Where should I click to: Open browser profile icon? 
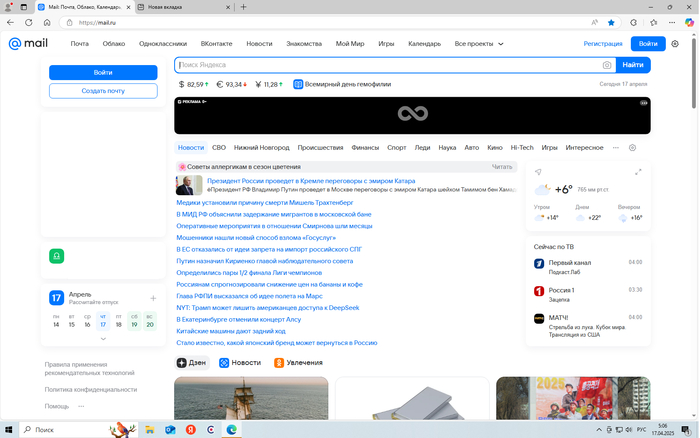pyautogui.click(x=8, y=7)
